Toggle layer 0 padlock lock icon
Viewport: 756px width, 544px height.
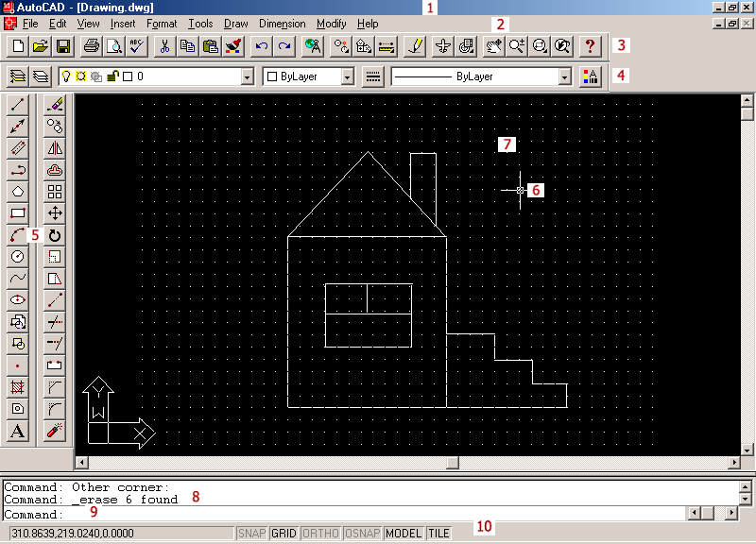[112, 76]
